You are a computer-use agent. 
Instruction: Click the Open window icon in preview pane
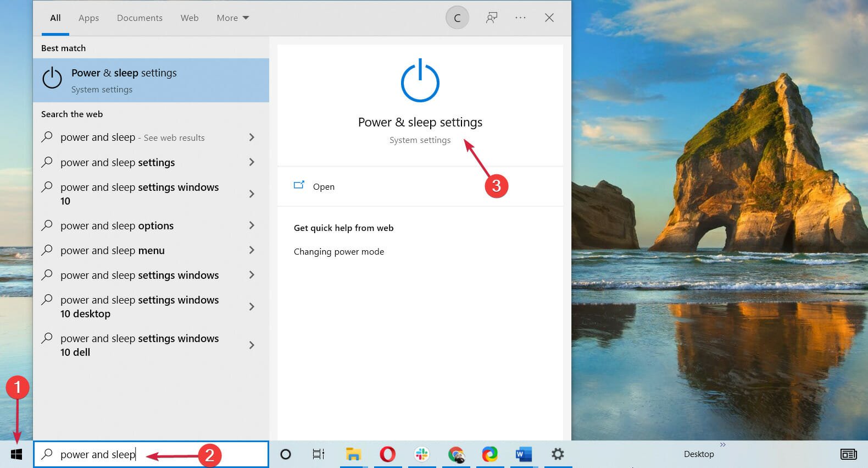point(299,185)
